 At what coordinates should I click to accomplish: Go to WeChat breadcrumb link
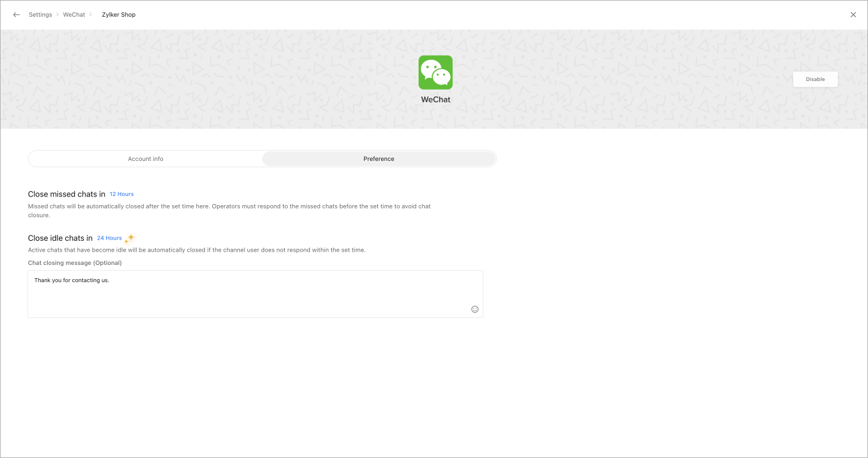point(74,14)
